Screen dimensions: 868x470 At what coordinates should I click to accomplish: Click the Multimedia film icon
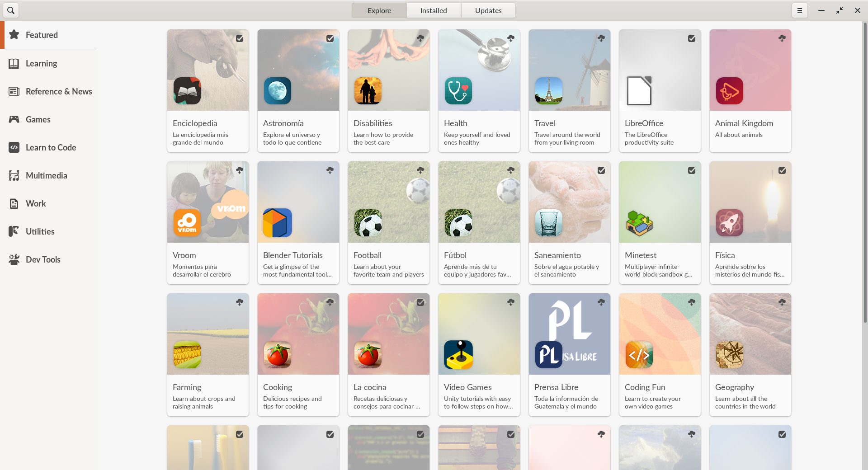point(14,175)
